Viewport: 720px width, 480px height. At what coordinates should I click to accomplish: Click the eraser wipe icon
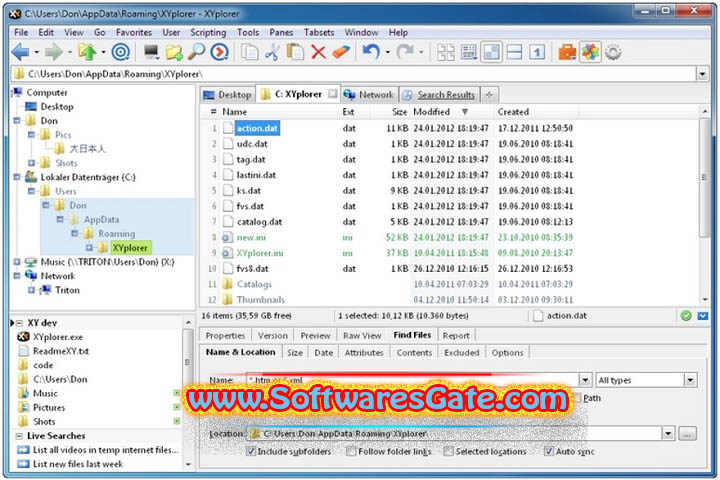point(341,52)
